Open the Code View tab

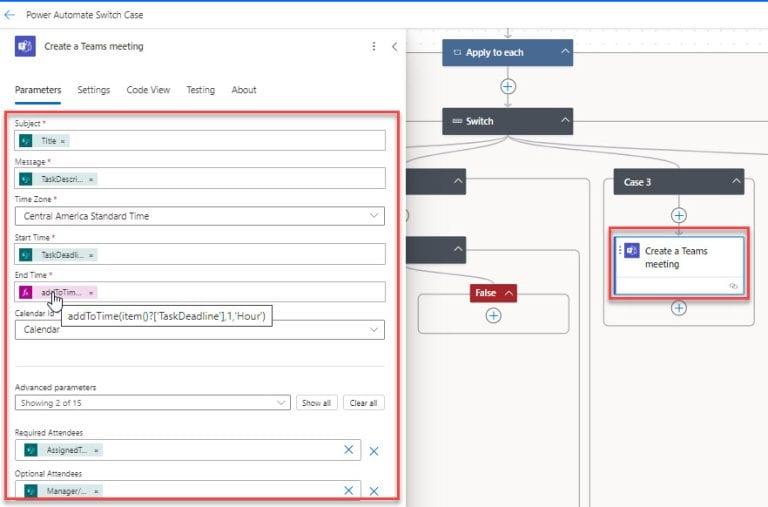(x=148, y=90)
